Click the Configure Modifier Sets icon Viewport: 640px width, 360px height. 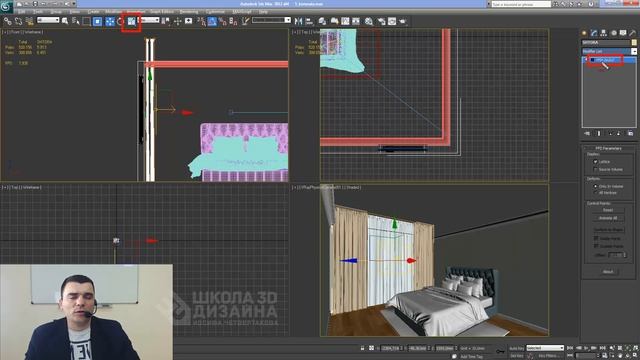point(630,133)
